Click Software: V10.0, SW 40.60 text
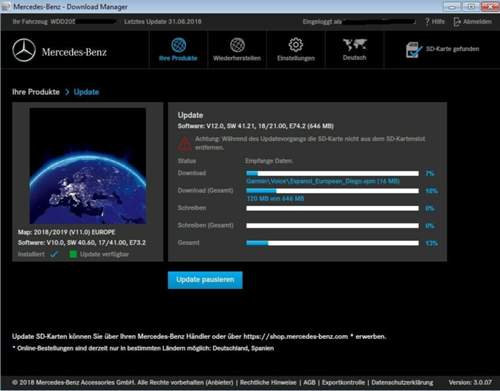 coord(82,243)
